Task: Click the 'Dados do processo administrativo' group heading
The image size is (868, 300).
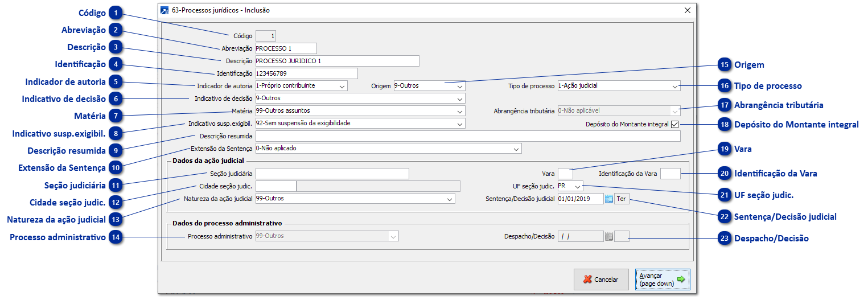Action: click(228, 223)
